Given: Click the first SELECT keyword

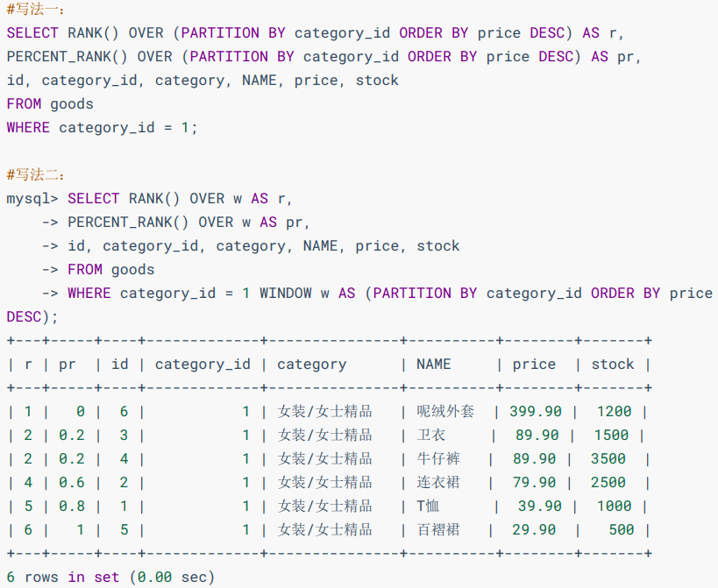Looking at the screenshot, I should 32,33.
